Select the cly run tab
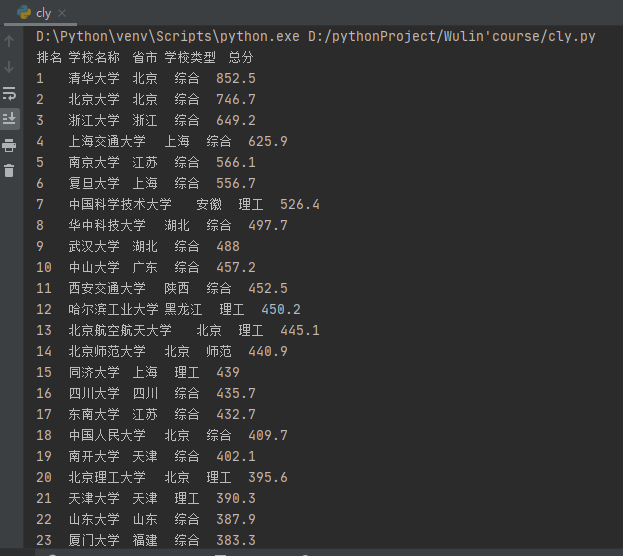 pos(41,13)
